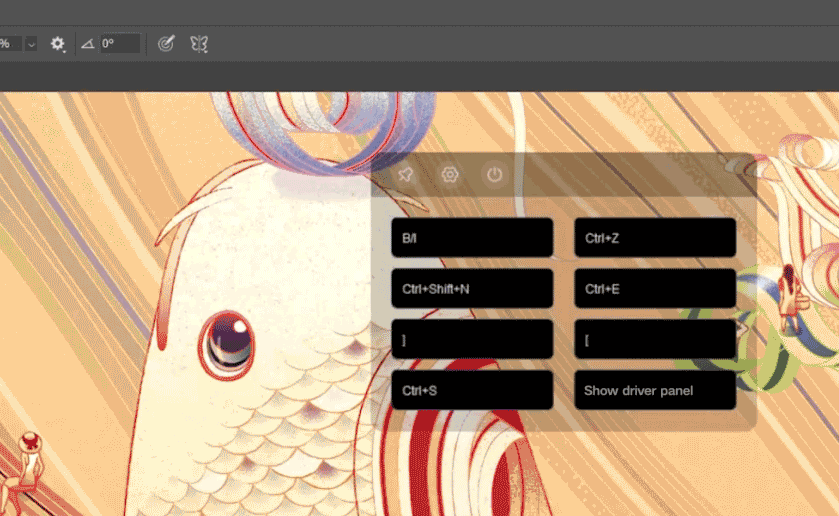Click the percentage value field
839x516 pixels.
8,44
